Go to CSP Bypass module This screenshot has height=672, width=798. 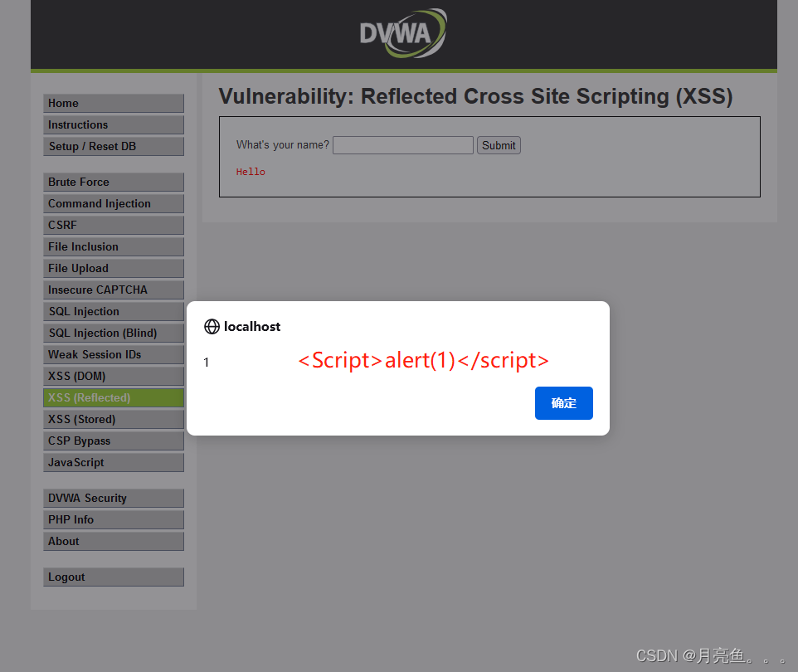[114, 441]
